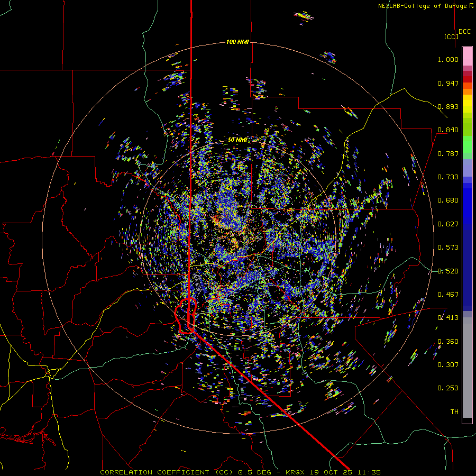Click the small red outlined polygon on the map

coord(186,316)
